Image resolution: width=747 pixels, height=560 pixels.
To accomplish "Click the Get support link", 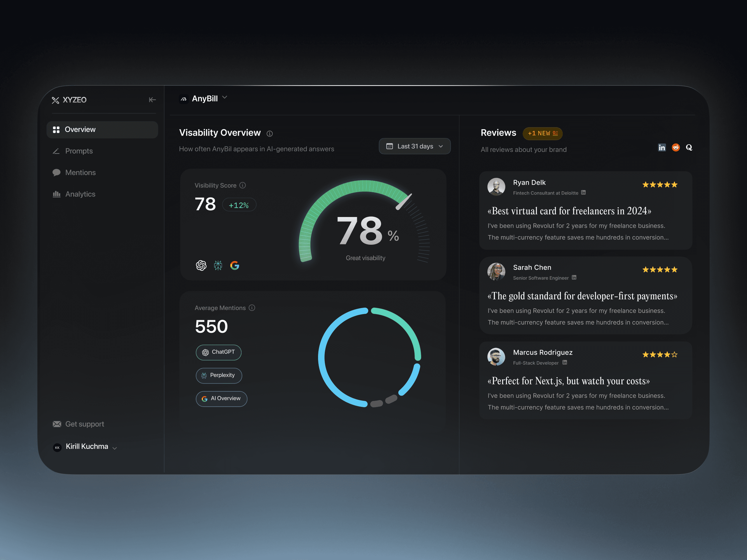I will [84, 424].
